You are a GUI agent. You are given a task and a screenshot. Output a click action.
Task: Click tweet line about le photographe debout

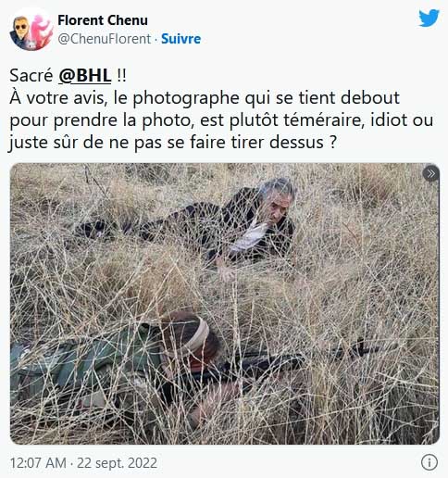[x=205, y=98]
